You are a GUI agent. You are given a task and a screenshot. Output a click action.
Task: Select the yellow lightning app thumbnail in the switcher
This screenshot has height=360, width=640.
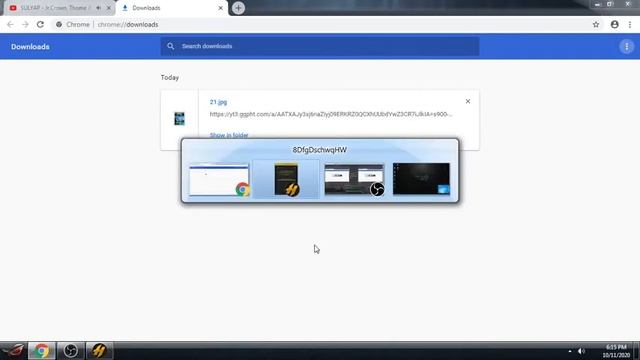[x=286, y=180]
